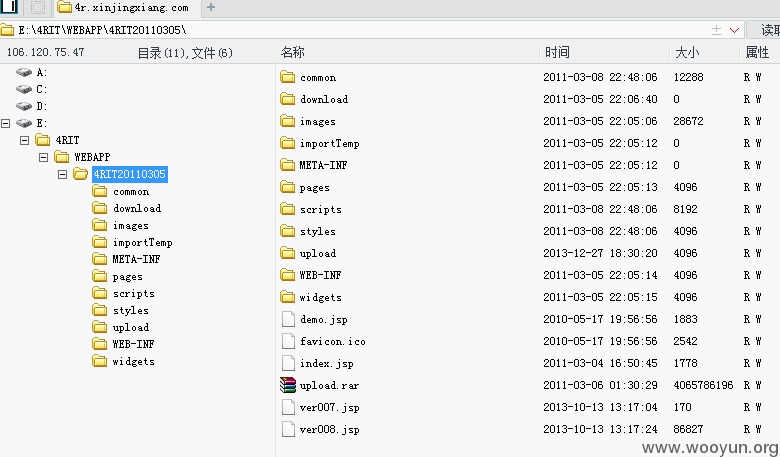Click index.jsp file name
The width and height of the screenshot is (780, 457).
pyautogui.click(x=326, y=364)
